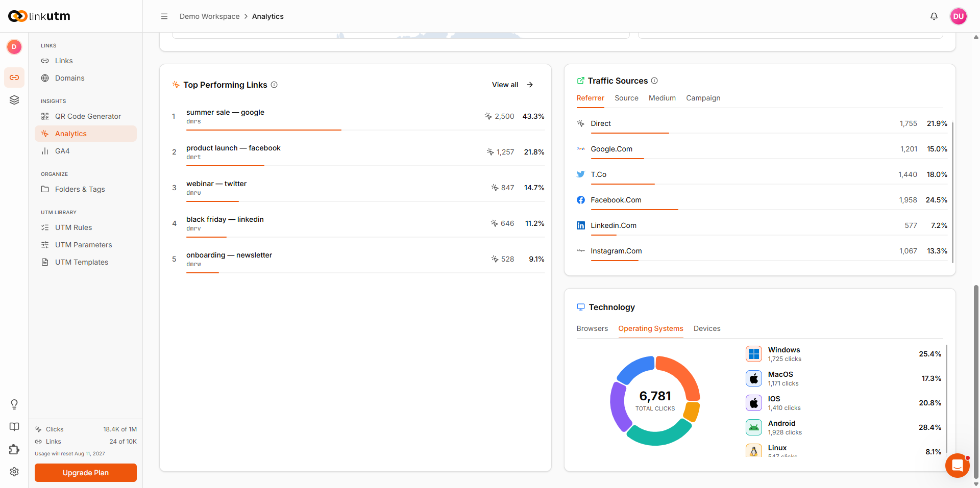The width and height of the screenshot is (980, 488).
Task: Click the Traffic Sources list scrollbar
Action: pos(952,192)
